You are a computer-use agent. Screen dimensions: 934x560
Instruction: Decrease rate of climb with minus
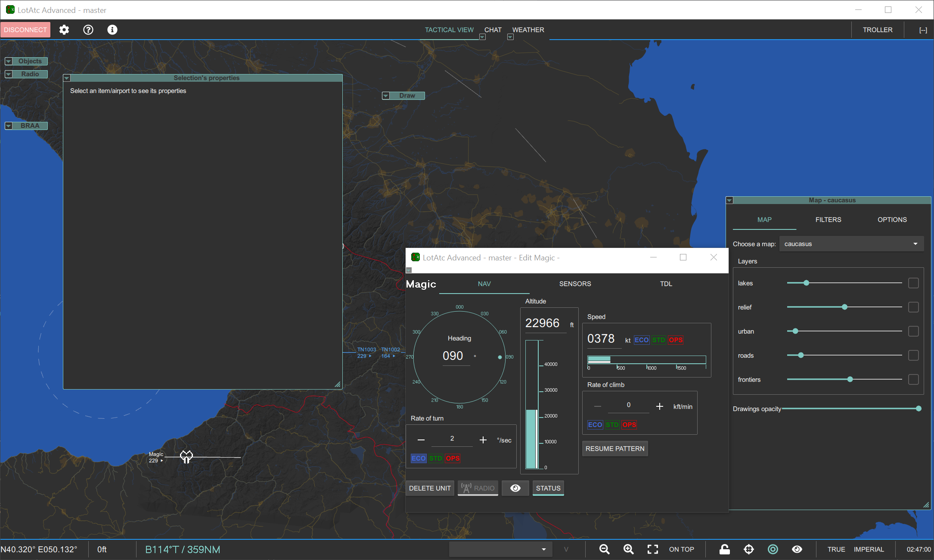click(x=598, y=406)
